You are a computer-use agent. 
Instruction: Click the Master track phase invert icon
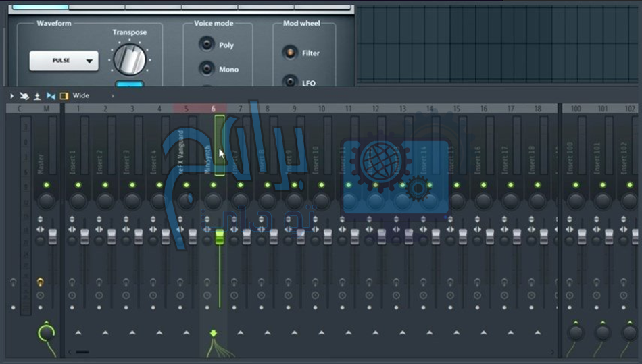point(40,295)
